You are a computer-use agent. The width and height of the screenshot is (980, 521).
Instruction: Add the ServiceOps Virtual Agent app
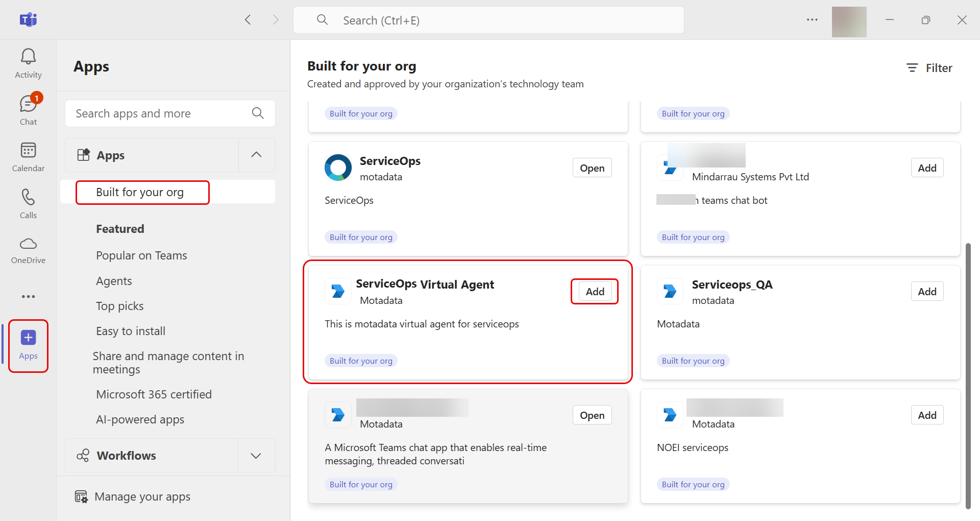(595, 292)
